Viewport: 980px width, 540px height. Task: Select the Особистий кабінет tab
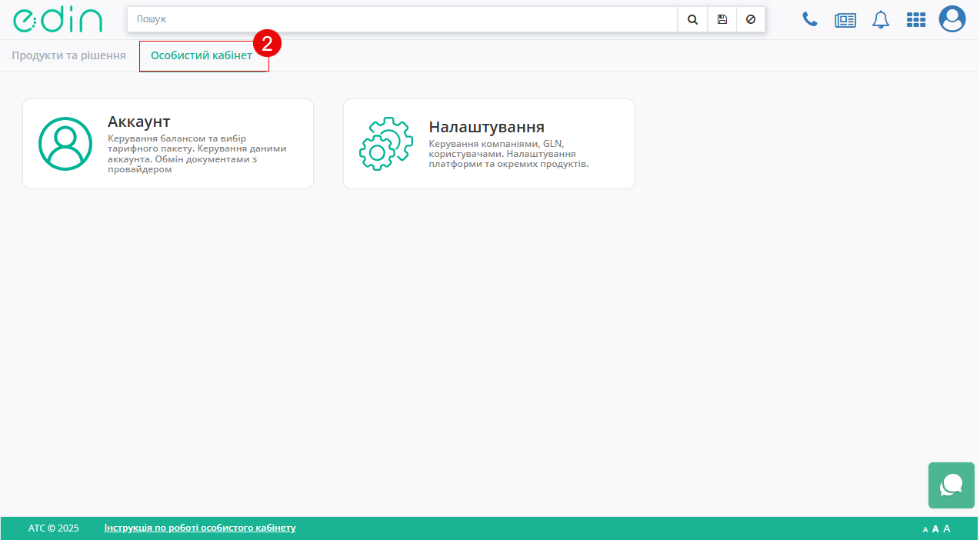click(202, 56)
